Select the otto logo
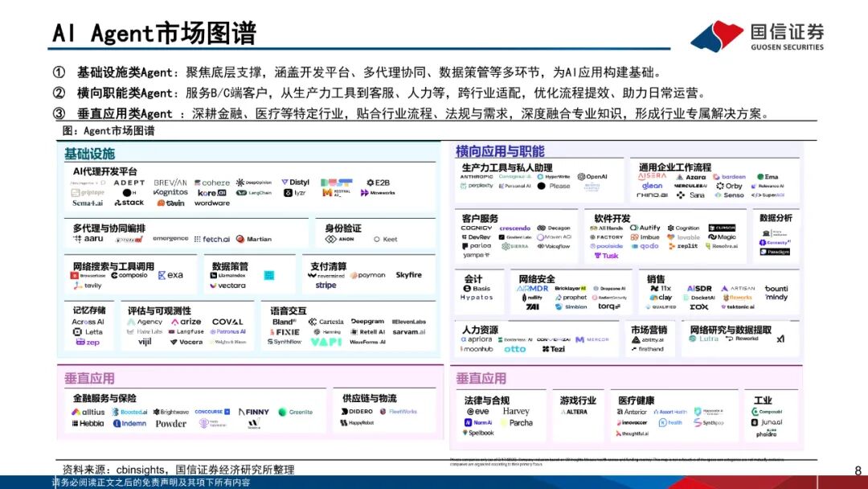The height and width of the screenshot is (489, 868). tap(514, 349)
